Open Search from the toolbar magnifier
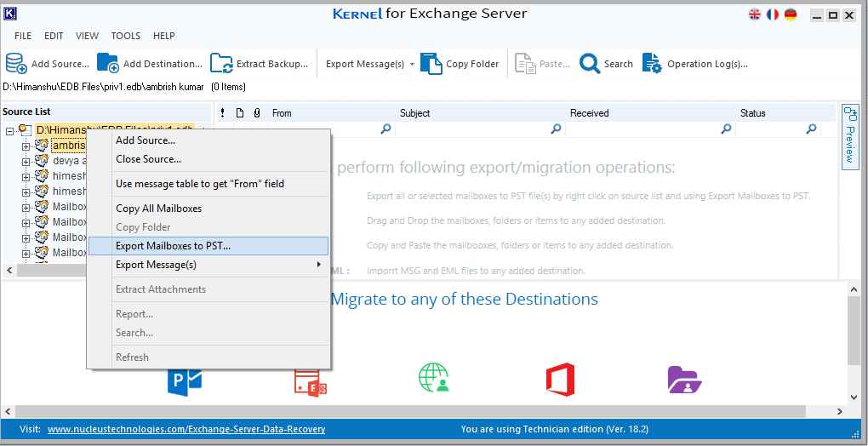 point(590,64)
